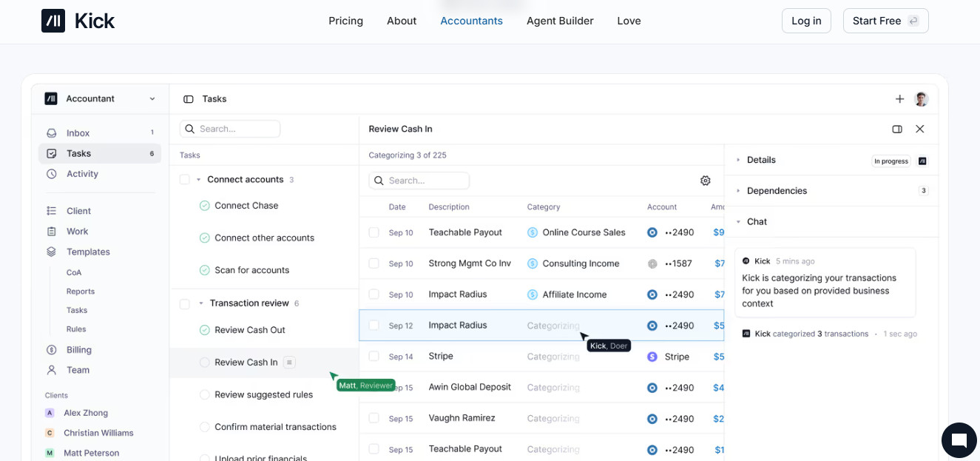Image resolution: width=980 pixels, height=461 pixels.
Task: Open the Scan for accounts task
Action: click(x=251, y=270)
